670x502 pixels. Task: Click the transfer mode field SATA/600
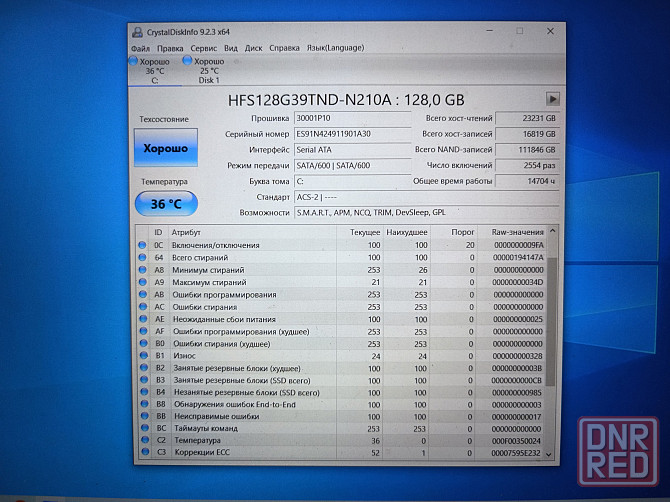(353, 166)
